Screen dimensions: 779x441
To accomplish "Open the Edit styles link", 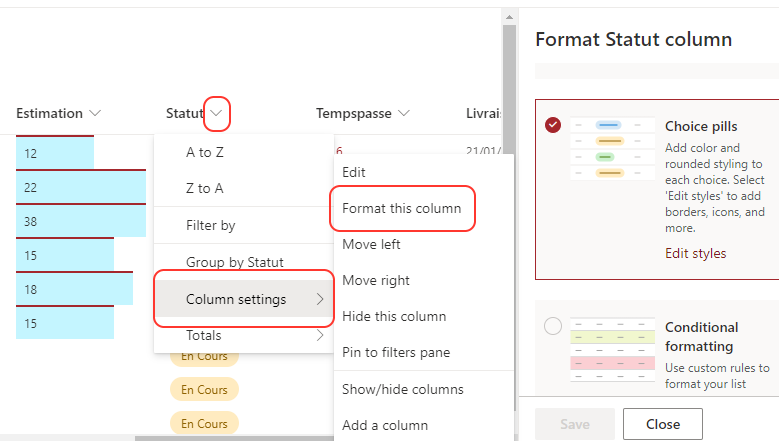I will pos(695,253).
